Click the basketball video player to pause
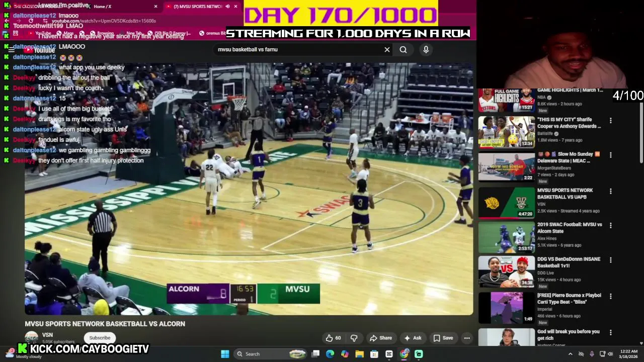The image size is (644, 362). [x=249, y=189]
